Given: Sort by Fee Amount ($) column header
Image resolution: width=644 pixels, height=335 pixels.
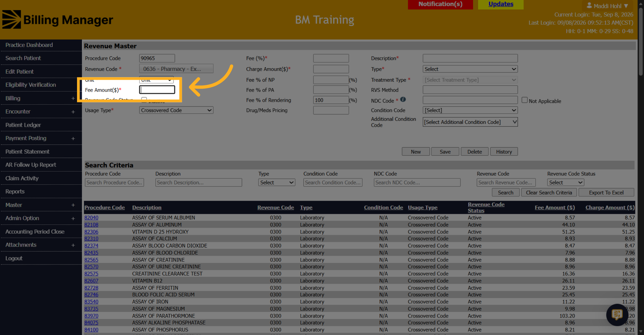Looking at the screenshot, I should [x=555, y=208].
